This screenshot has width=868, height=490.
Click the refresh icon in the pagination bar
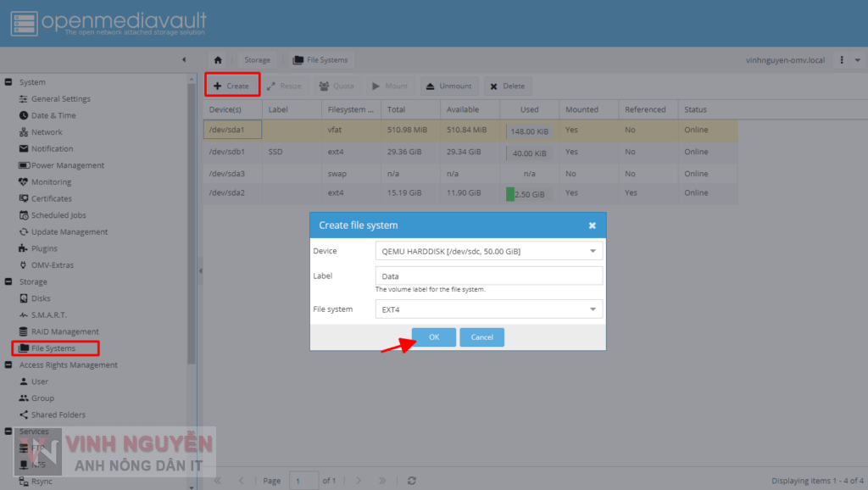tap(411, 480)
